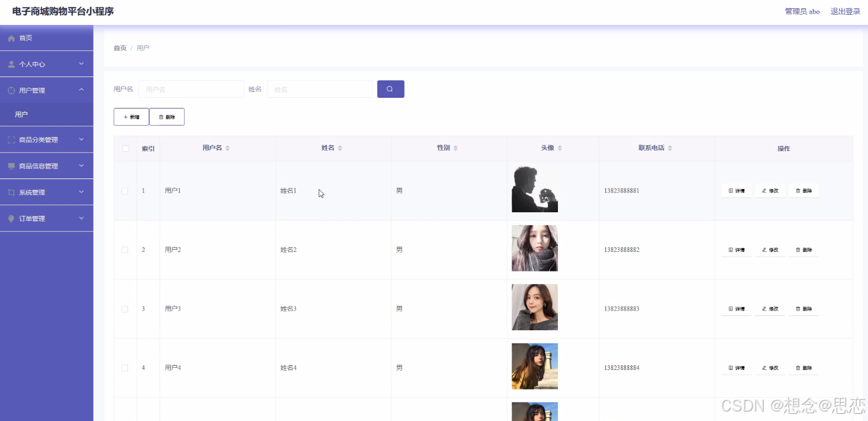This screenshot has width=868, height=421.
Task: Open the 订单管理 menu label
Action: (32, 219)
